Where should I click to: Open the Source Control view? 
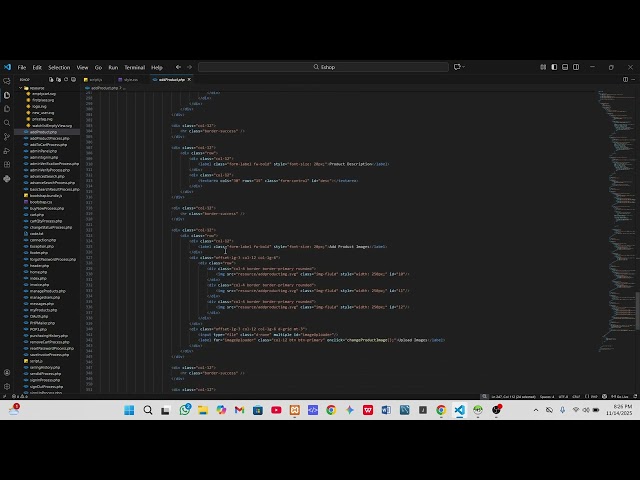pos(7,137)
